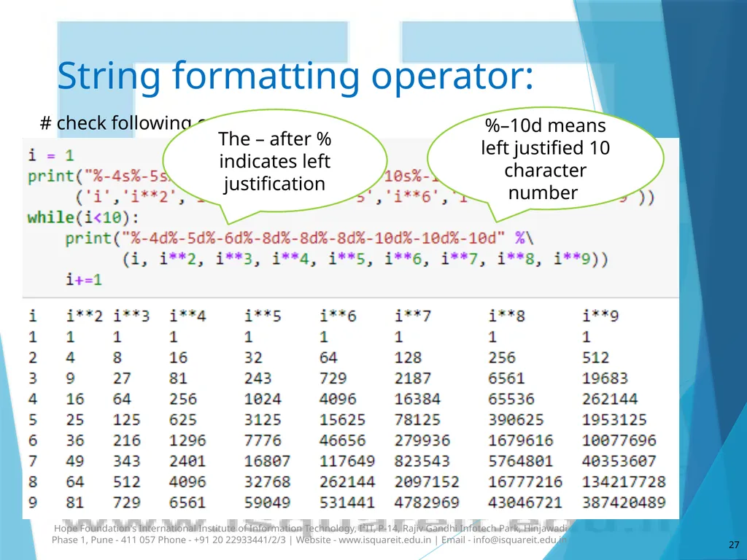Select the output value 2097152
This screenshot has width=747, height=560.
coord(427,482)
